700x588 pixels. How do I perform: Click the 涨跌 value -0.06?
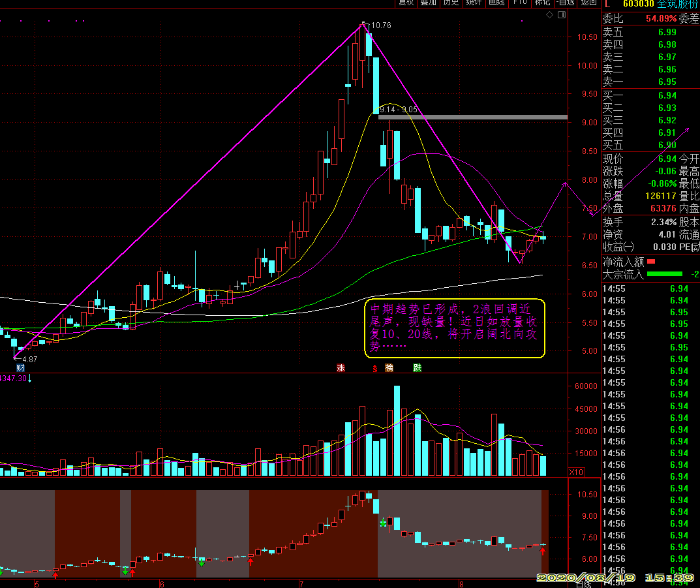tap(665, 172)
